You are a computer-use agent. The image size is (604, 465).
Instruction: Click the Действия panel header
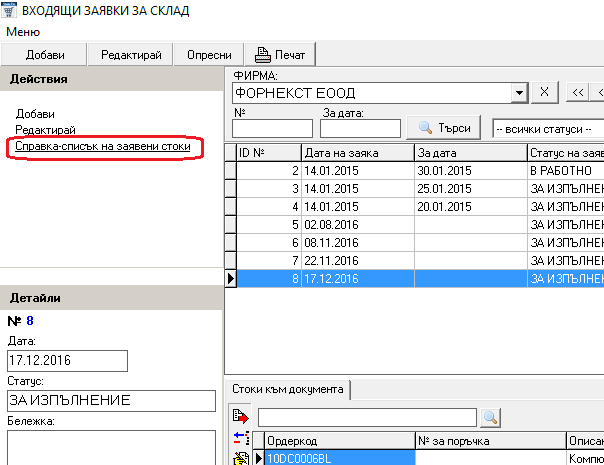(111, 79)
